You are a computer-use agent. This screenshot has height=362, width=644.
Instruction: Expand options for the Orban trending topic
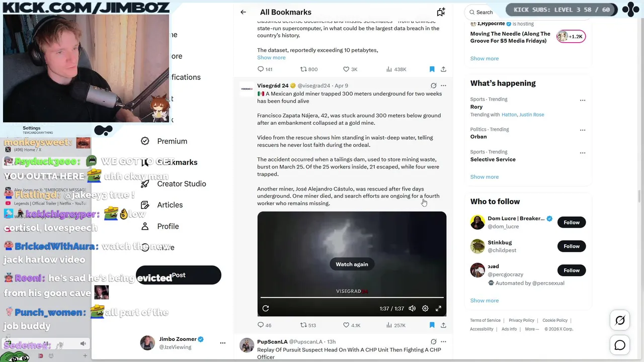coord(583,130)
